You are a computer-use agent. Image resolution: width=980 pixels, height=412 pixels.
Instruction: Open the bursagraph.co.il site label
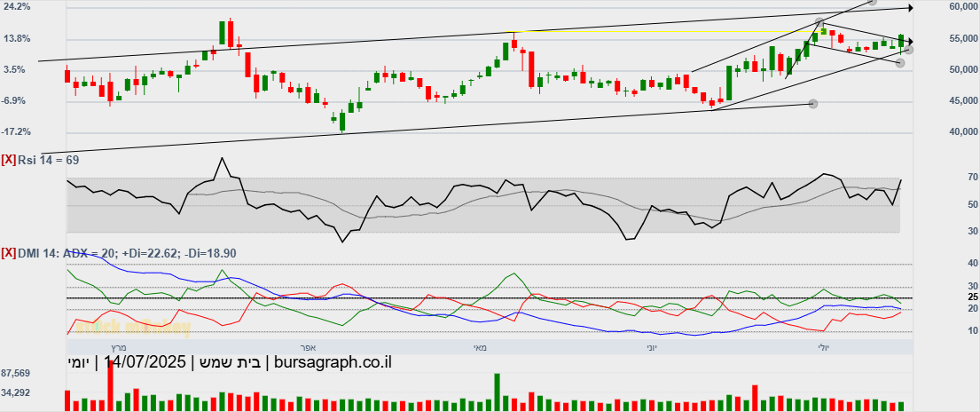(333, 362)
